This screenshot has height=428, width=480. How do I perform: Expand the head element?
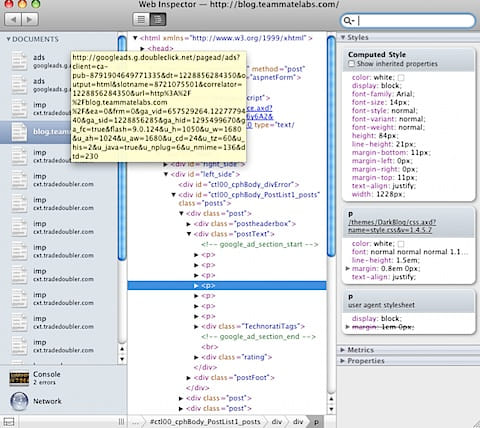click(x=142, y=48)
